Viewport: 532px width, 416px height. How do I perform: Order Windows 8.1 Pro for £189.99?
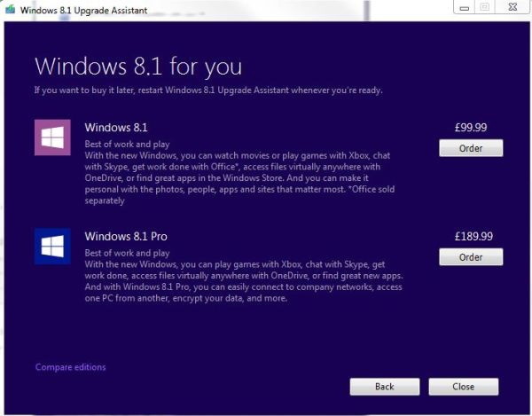click(x=471, y=257)
